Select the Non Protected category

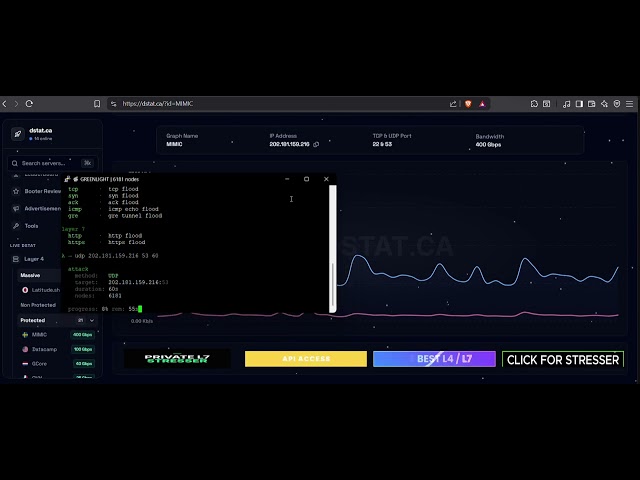pyautogui.click(x=38, y=305)
